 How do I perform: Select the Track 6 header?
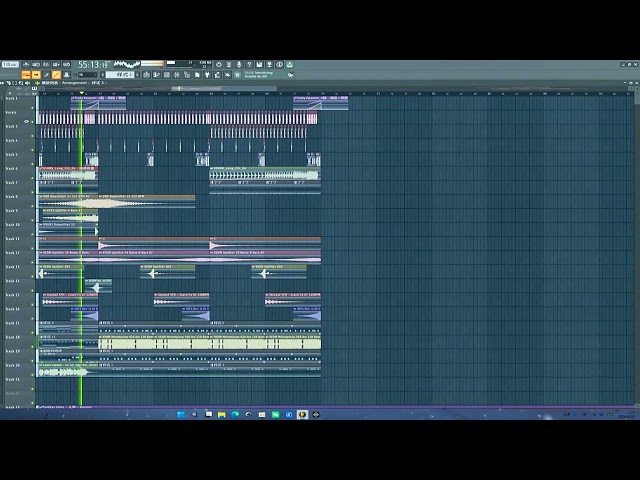click(x=18, y=172)
